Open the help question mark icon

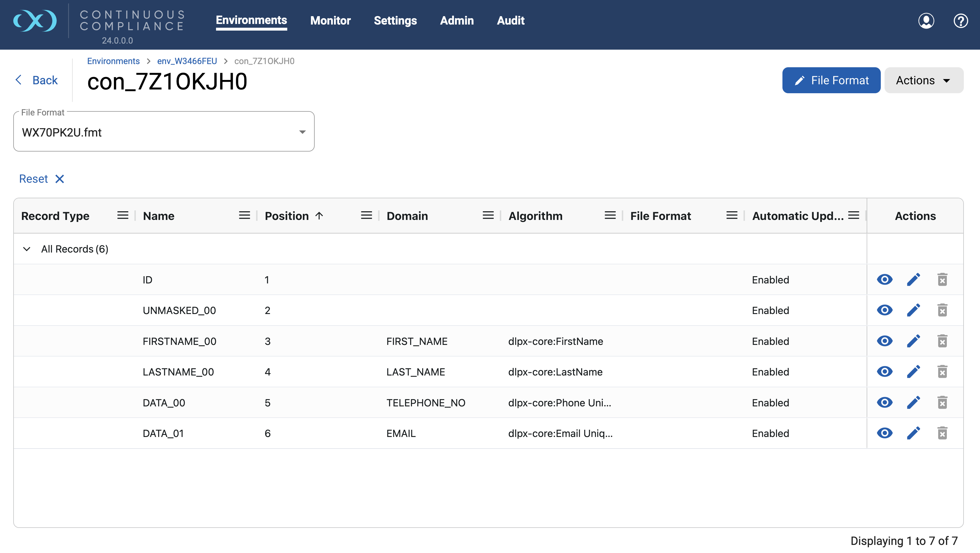[960, 20]
